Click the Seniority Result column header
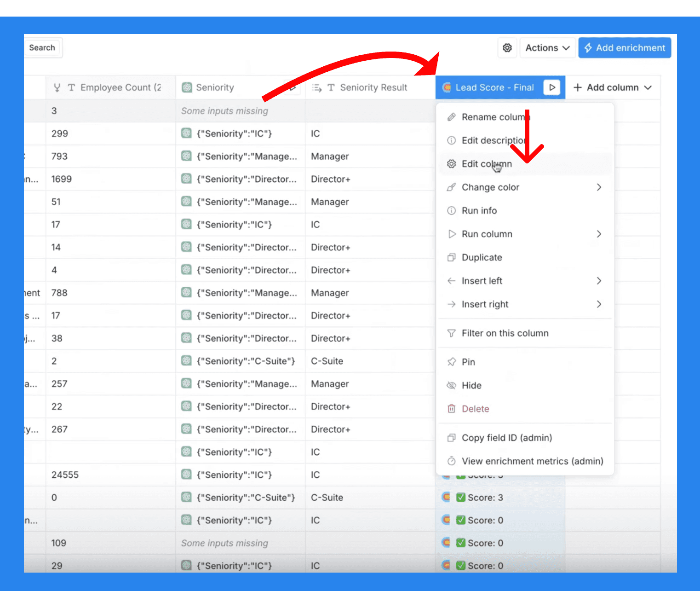Viewport: 700px width, 591px height. pos(370,87)
